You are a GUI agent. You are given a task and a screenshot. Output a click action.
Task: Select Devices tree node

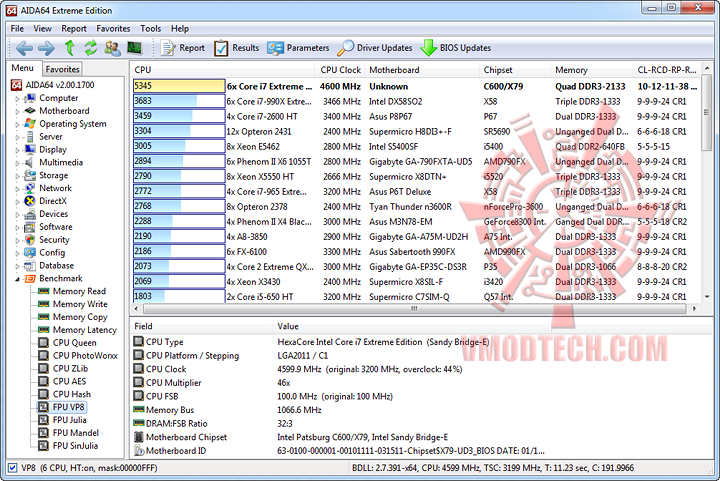click(x=53, y=213)
